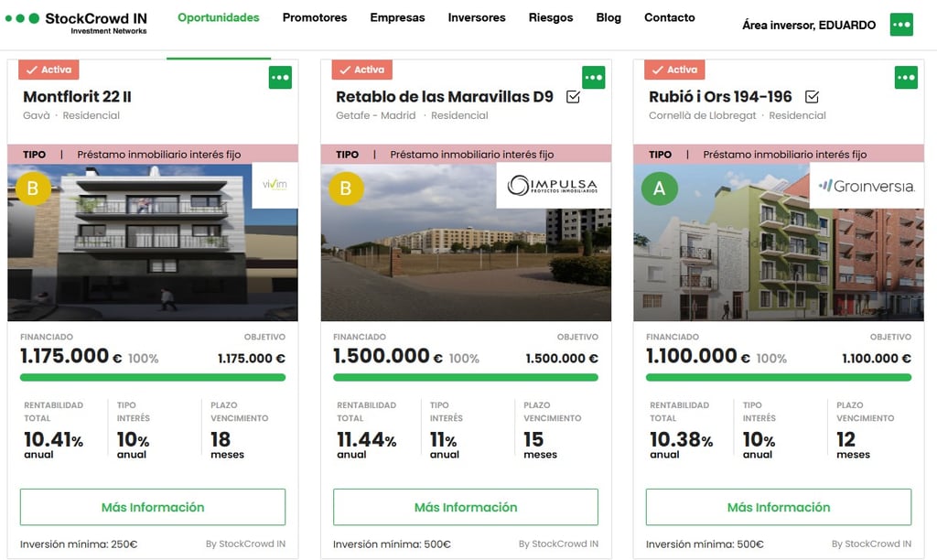The height and width of the screenshot is (560, 937).
Task: Click the vivim promoter logo
Action: pos(275,186)
